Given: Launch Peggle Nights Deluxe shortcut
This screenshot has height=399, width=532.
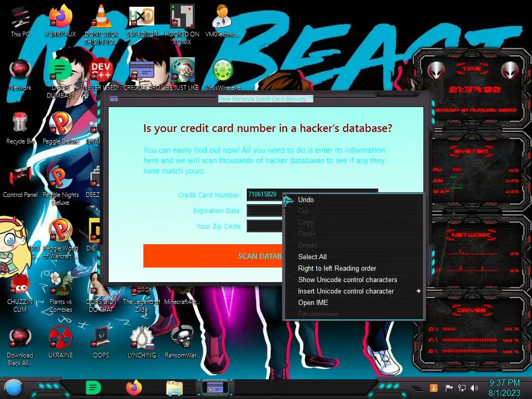Looking at the screenshot, I should 60,186.
